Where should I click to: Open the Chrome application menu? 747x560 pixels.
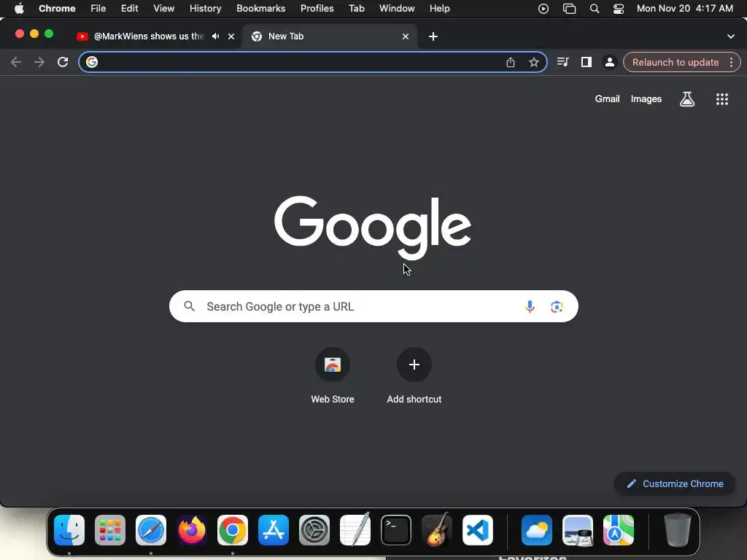tap(57, 9)
